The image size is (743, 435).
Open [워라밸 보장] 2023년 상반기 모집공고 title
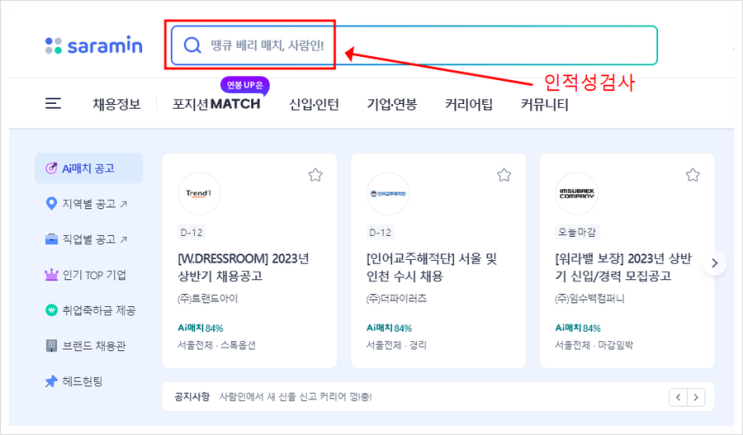pos(623,267)
